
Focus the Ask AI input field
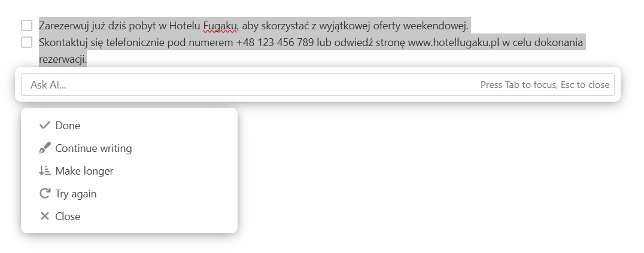[x=317, y=84]
